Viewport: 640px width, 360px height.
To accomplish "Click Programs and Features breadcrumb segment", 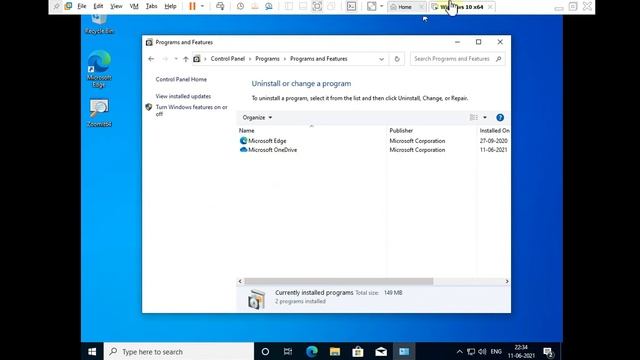I will 319,59.
